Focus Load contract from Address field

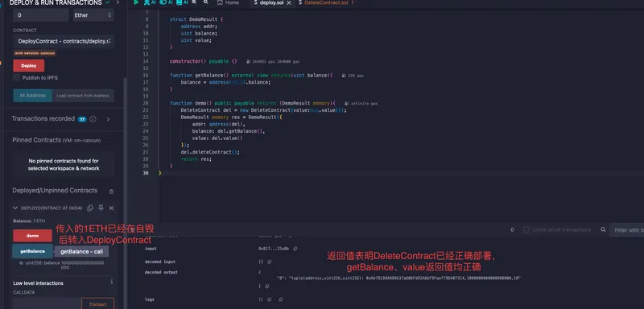(x=83, y=96)
